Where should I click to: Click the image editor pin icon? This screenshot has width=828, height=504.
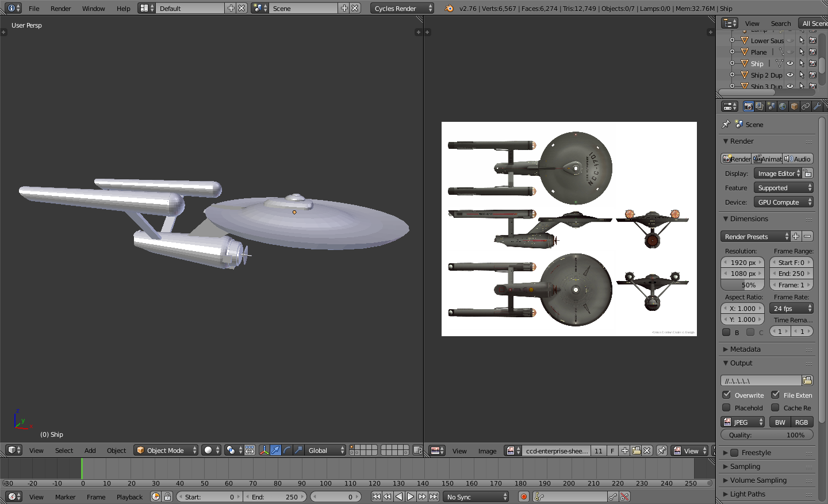click(x=662, y=451)
